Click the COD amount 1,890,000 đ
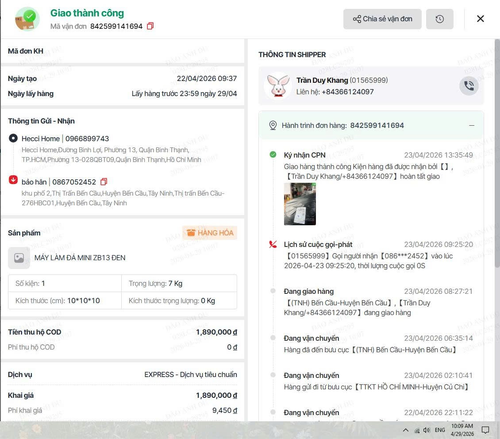500x439 pixels. [216, 332]
